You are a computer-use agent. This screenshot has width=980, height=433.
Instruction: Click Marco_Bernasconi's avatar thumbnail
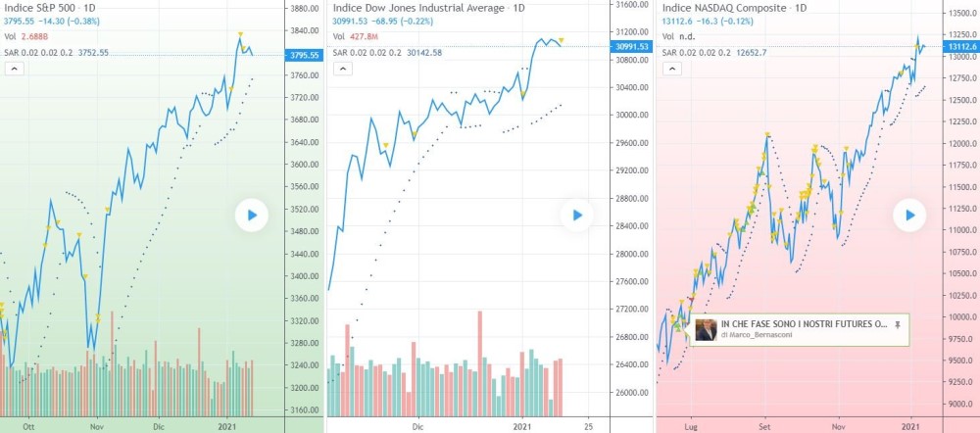[x=705, y=329]
